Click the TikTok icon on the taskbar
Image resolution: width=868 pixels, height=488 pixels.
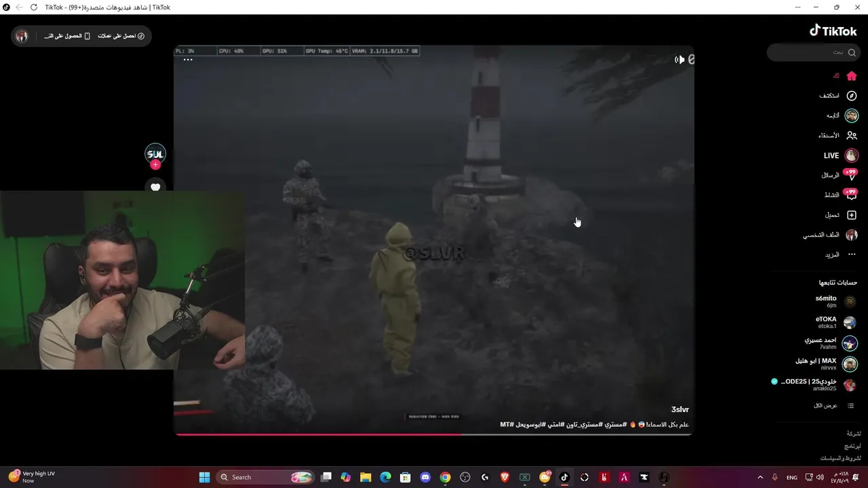coord(564,477)
